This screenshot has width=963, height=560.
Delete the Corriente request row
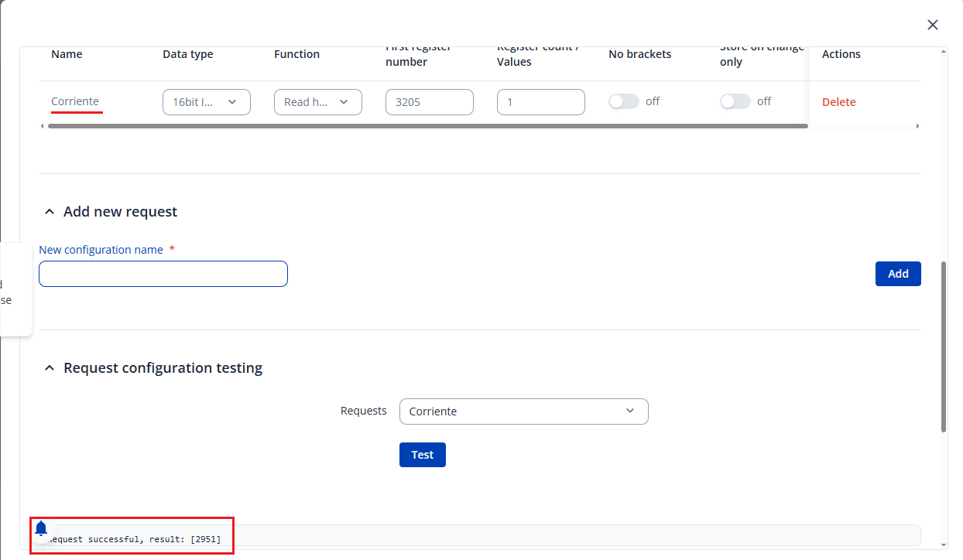tap(838, 102)
